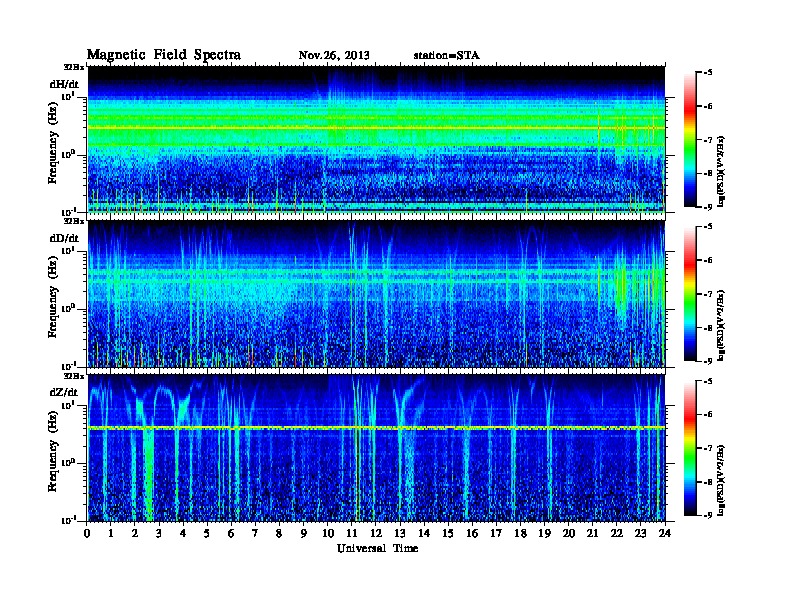
Task: Click the dH/dt panel color bar
Action: [x=690, y=139]
